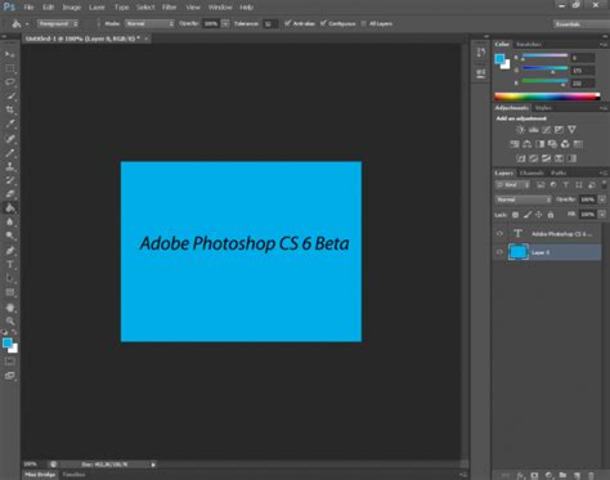610x480 pixels.
Task: Open the File menu
Action: coord(28,7)
